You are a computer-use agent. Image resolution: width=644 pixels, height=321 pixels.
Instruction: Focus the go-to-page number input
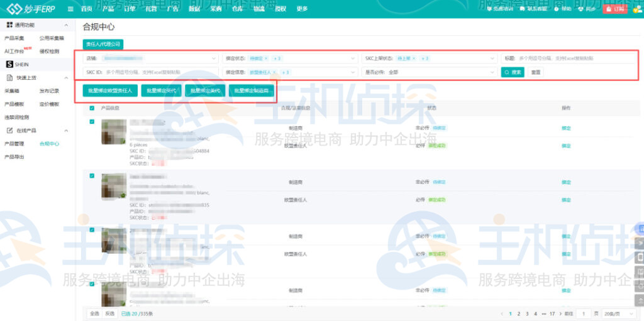coord(584,313)
